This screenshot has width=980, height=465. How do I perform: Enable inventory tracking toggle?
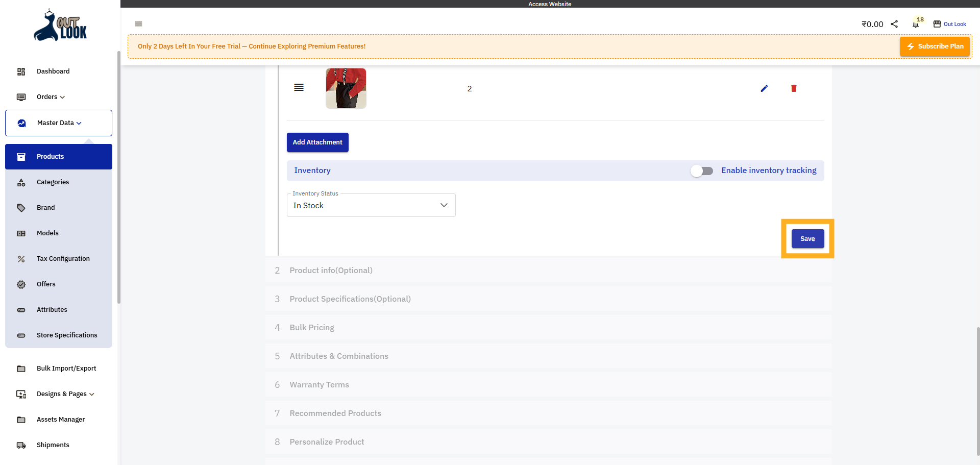(x=702, y=171)
